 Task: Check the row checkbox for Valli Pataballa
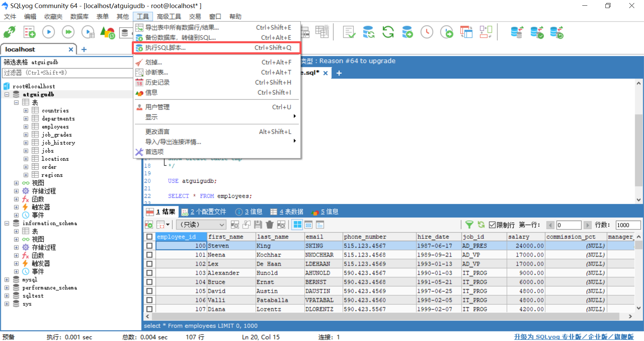[150, 300]
